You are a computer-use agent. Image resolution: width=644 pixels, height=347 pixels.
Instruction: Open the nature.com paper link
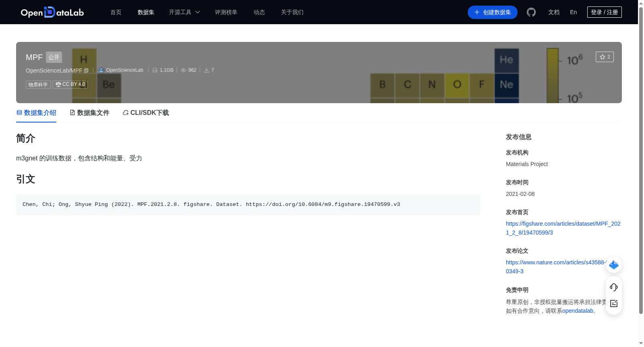555,267
